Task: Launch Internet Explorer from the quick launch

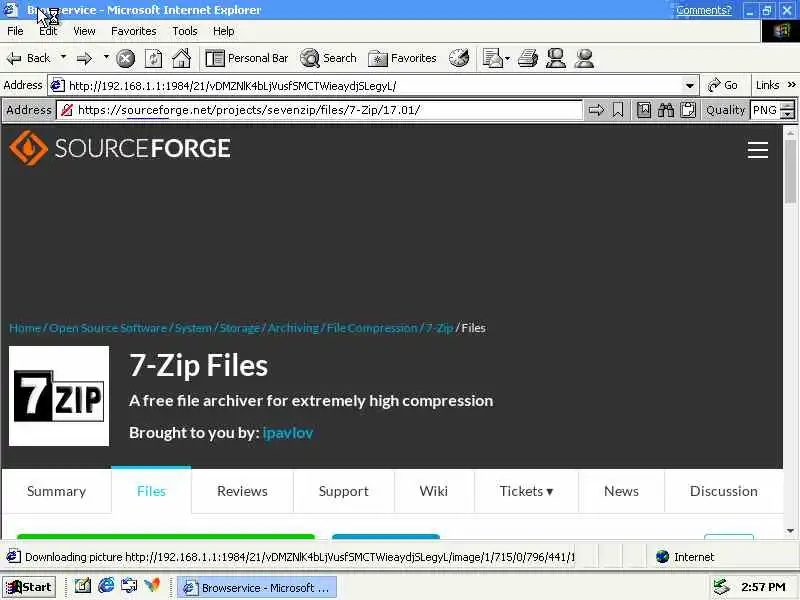Action: pos(106,585)
